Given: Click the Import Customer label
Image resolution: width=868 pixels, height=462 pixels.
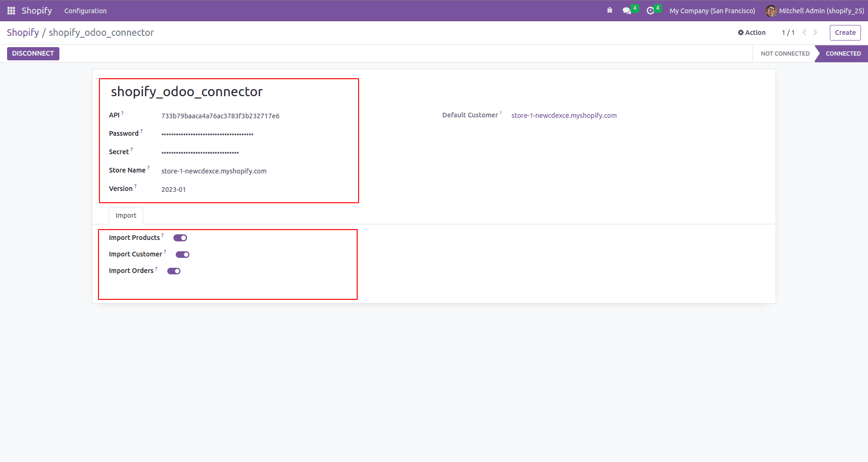Looking at the screenshot, I should pyautogui.click(x=135, y=254).
